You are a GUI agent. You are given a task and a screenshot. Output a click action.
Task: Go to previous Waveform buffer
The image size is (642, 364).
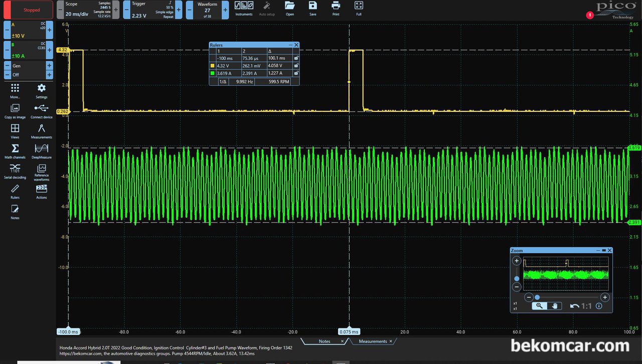tap(190, 10)
